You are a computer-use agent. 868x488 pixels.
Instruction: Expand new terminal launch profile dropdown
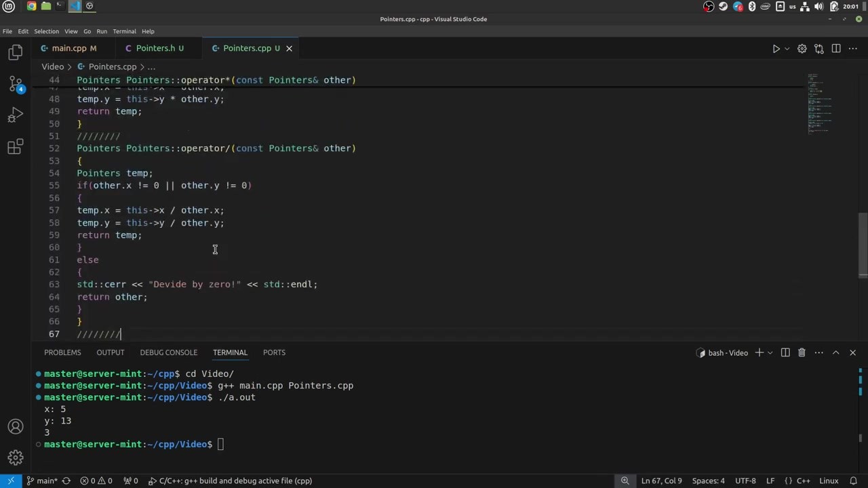click(x=770, y=352)
